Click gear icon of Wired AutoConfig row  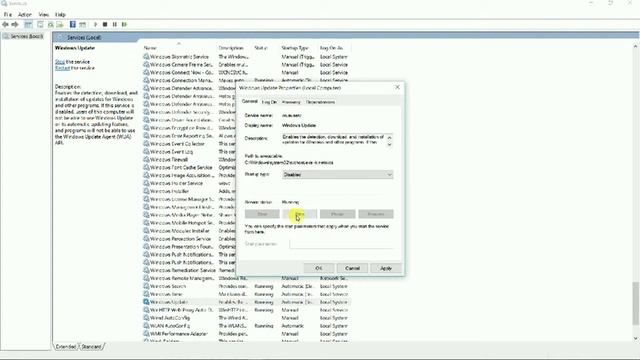(146, 318)
